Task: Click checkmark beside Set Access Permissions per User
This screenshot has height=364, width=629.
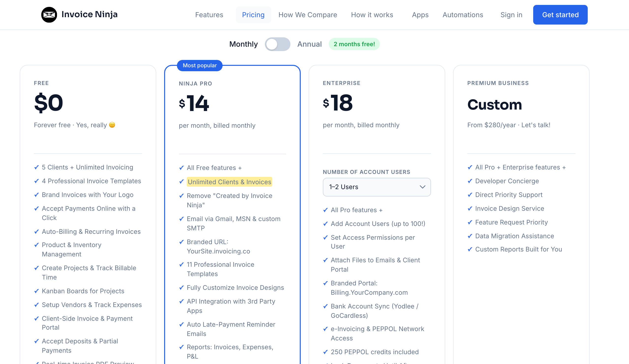Action: click(x=326, y=238)
